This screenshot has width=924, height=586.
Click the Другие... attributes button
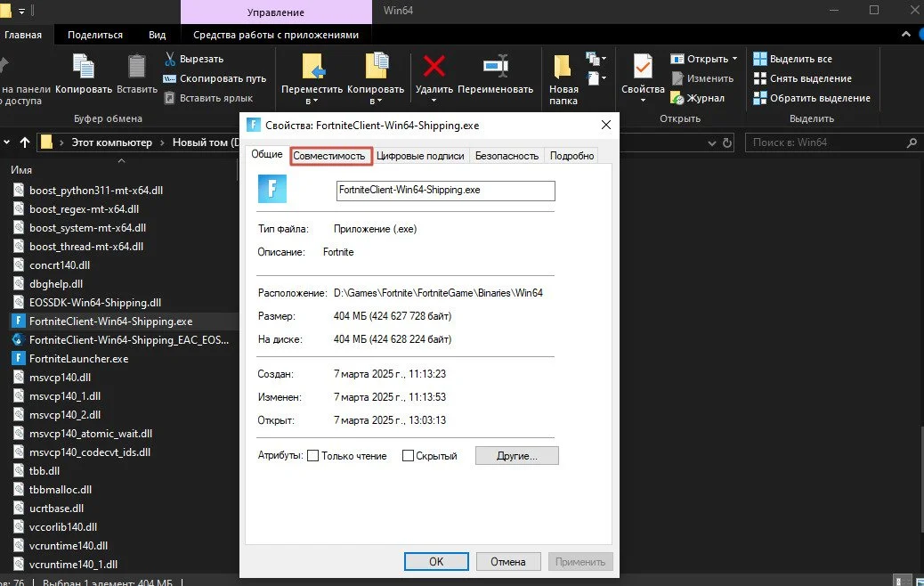(517, 456)
